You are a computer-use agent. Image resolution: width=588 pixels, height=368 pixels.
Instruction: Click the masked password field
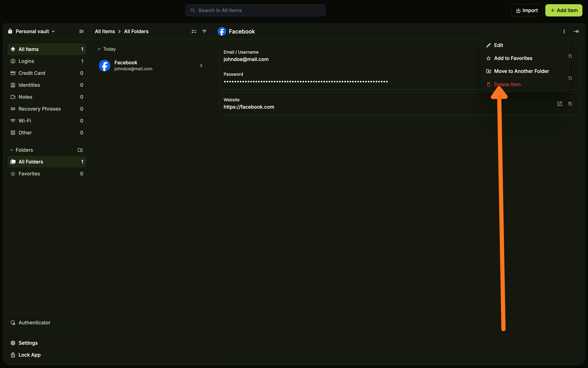point(306,81)
